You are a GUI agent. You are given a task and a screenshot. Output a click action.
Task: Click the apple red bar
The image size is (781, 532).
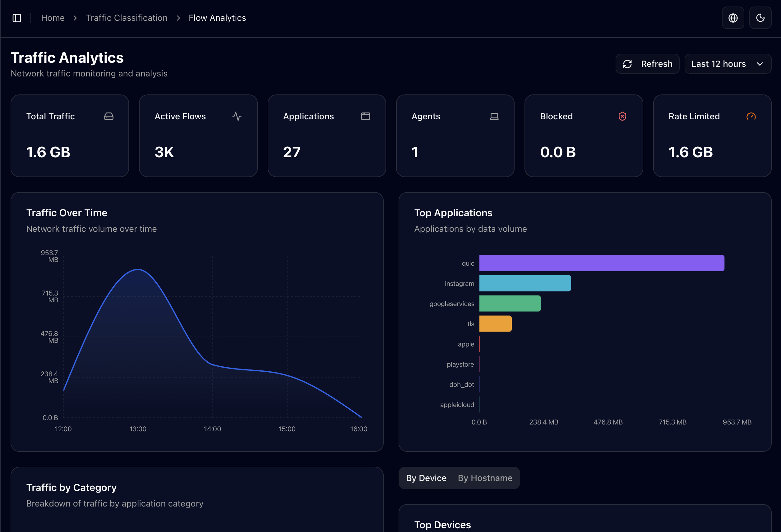(480, 344)
